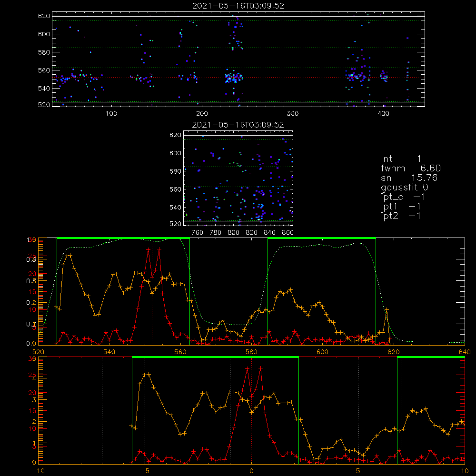Click the green bar at top right of the bottom plot

(x=431, y=357)
